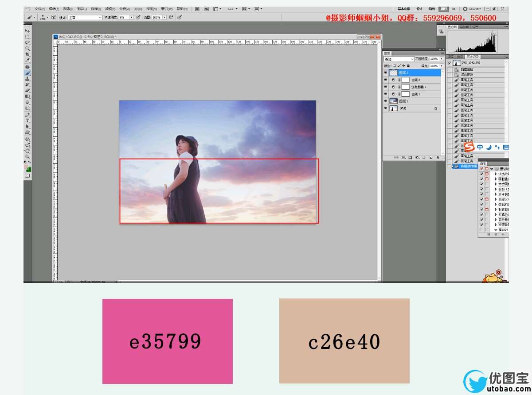The width and height of the screenshot is (532, 395).
Task: Open the 滤镜 menu
Action: [110, 8]
